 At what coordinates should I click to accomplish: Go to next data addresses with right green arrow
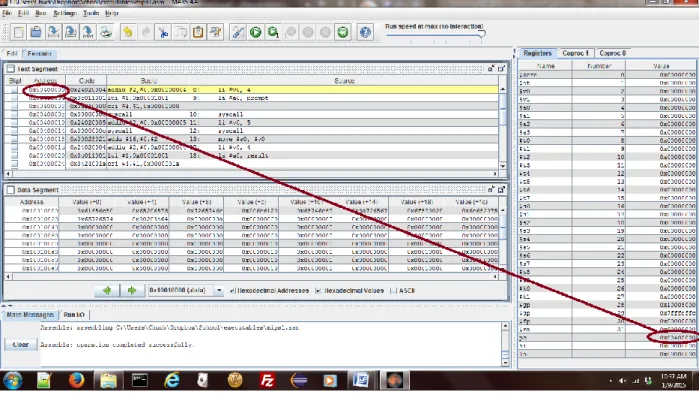(x=132, y=291)
